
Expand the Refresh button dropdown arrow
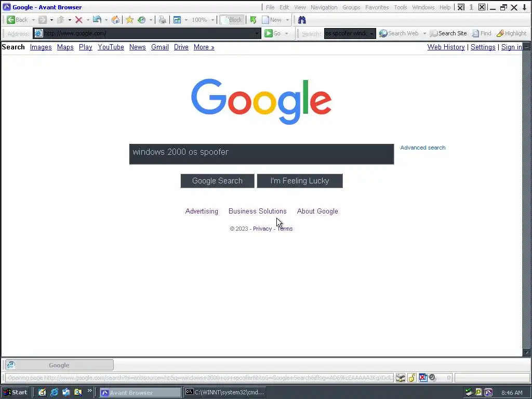coord(106,20)
